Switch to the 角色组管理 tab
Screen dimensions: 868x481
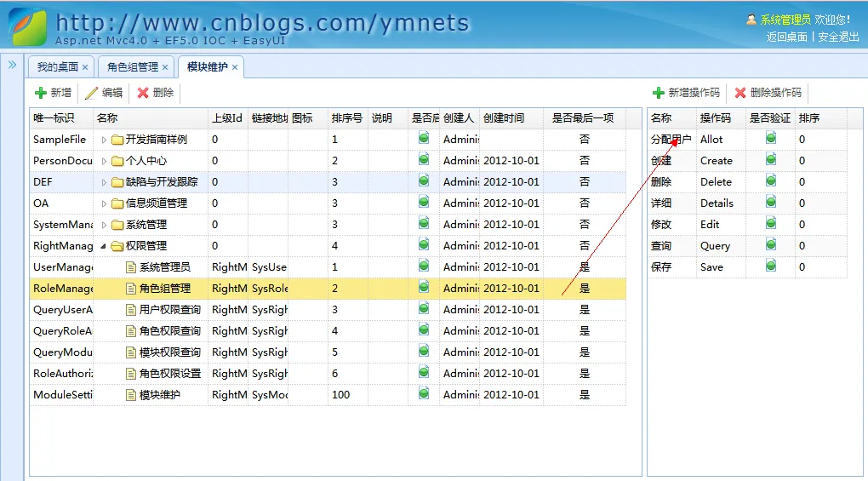click(132, 67)
